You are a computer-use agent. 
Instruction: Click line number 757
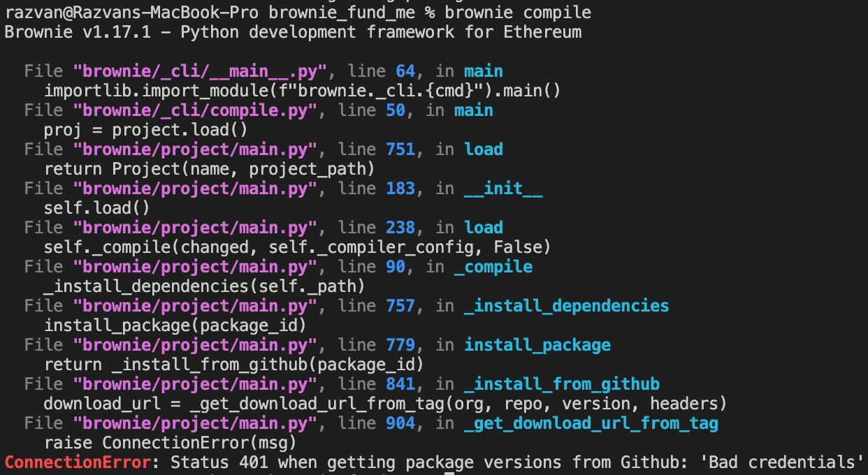click(x=400, y=306)
